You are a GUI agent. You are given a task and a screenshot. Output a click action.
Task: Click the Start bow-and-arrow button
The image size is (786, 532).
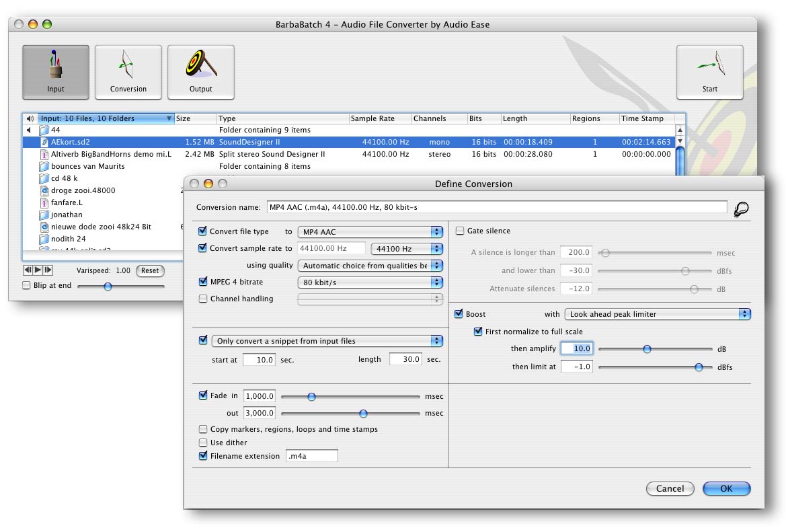710,72
